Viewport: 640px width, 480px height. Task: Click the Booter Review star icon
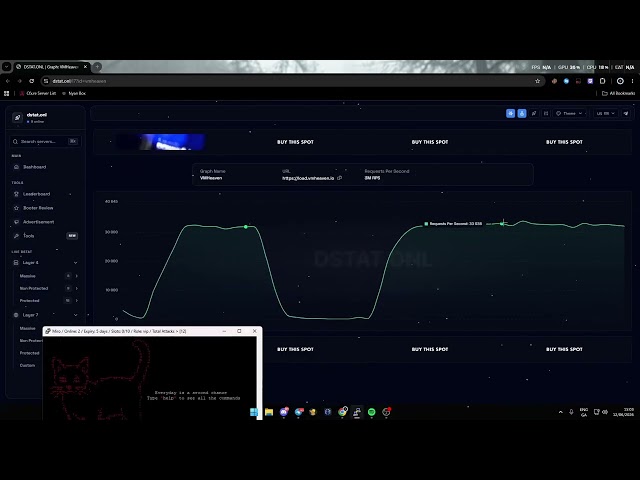[16, 208]
